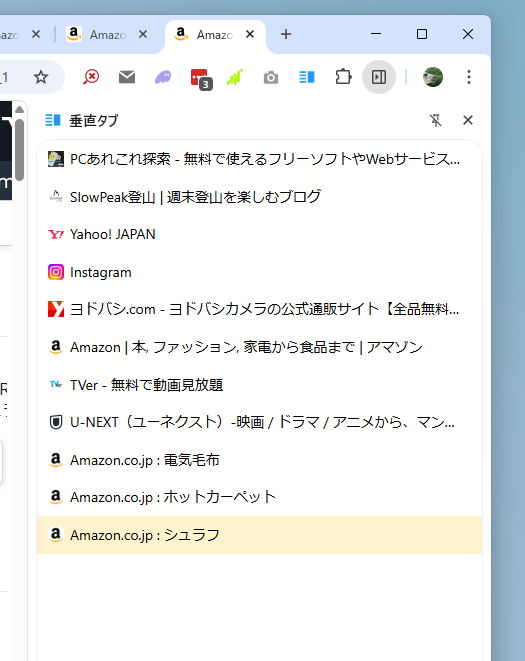This screenshot has height=661, width=525.
Task: Unpin the 垂直タブ side panel
Action: (x=436, y=121)
